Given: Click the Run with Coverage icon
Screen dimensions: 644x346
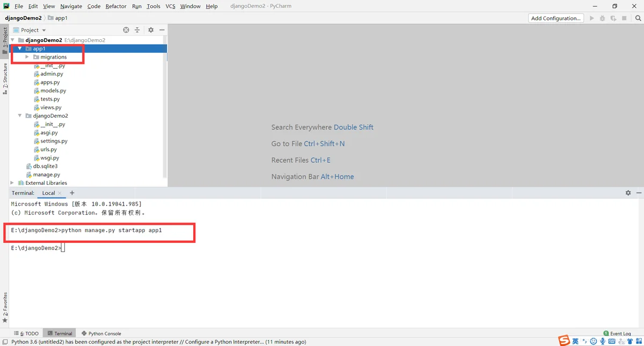Looking at the screenshot, I should (613, 18).
